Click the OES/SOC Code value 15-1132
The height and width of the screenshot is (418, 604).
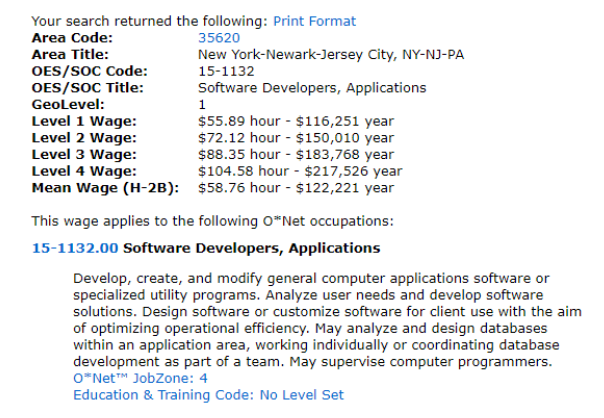tap(226, 71)
